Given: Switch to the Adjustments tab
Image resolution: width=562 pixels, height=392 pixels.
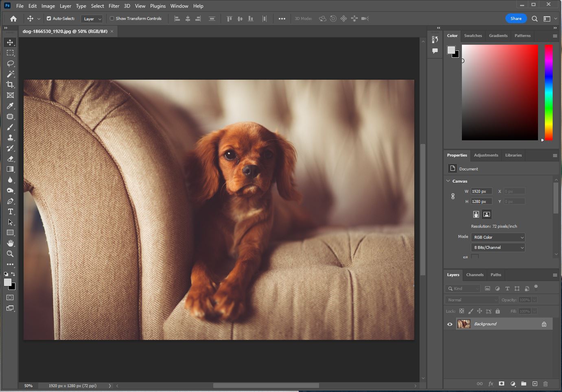Looking at the screenshot, I should [486, 155].
